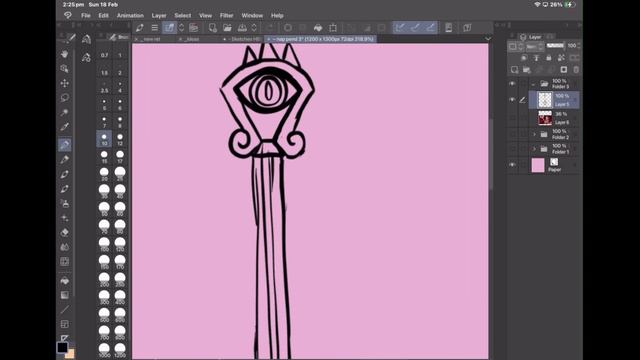640x360 pixels.
Task: Select the Eraser tool in the toolbar
Action: (x=64, y=233)
